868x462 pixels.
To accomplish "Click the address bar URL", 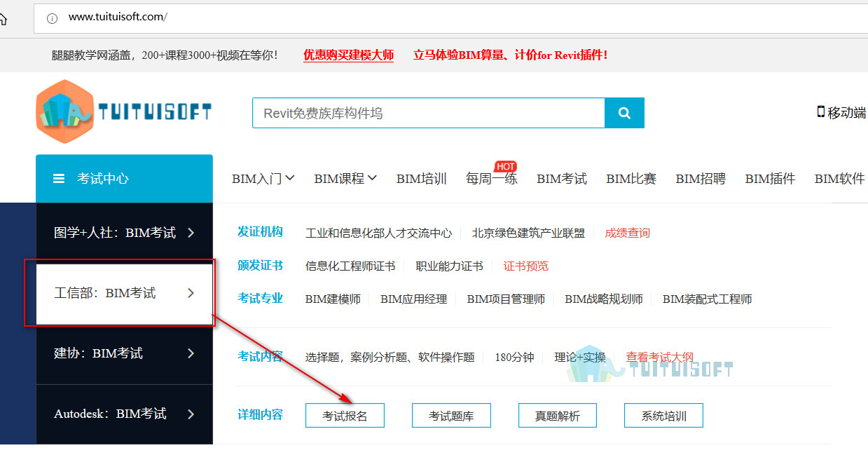I will [118, 17].
